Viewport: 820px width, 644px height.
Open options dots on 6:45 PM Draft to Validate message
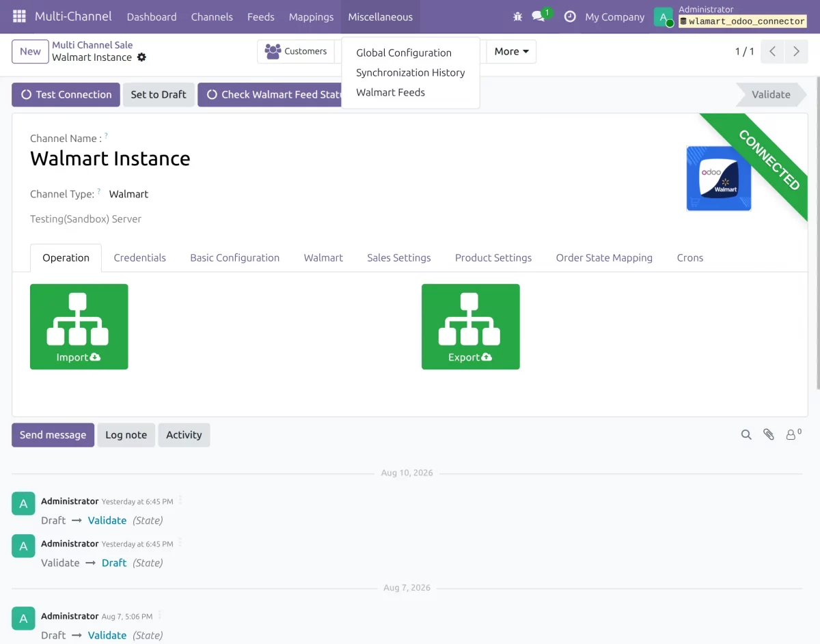180,501
